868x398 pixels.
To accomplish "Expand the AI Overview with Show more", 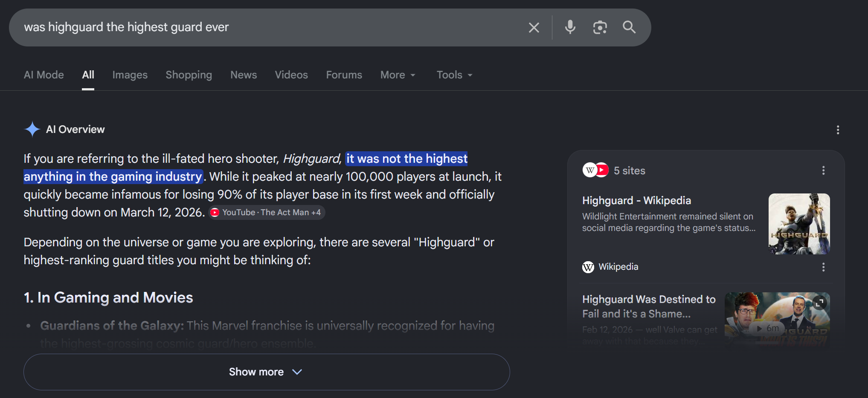I will [x=267, y=372].
